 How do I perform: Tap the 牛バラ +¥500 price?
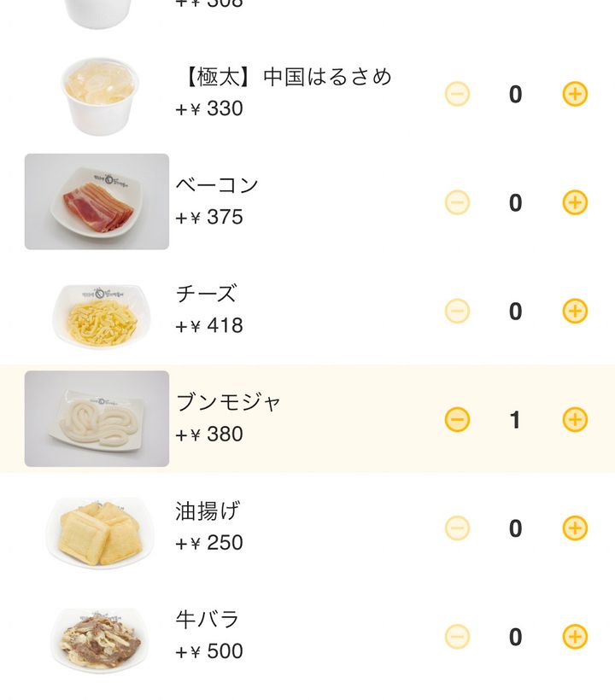tap(209, 651)
